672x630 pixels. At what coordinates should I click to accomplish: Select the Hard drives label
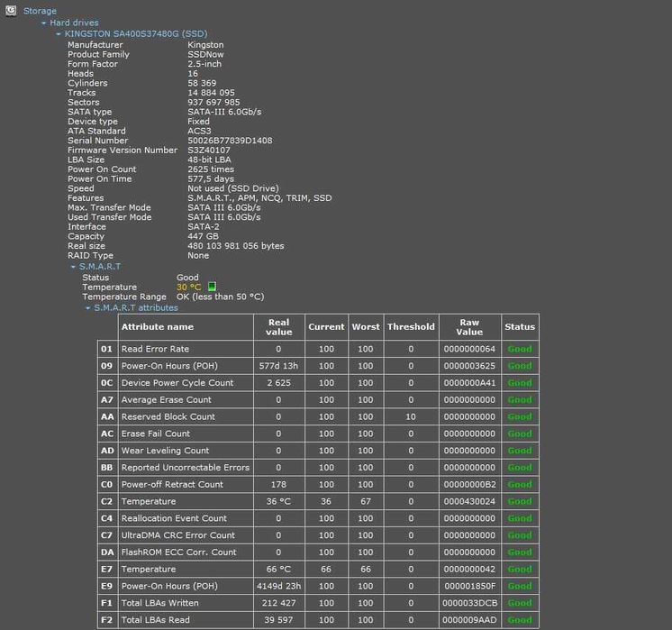pos(74,23)
